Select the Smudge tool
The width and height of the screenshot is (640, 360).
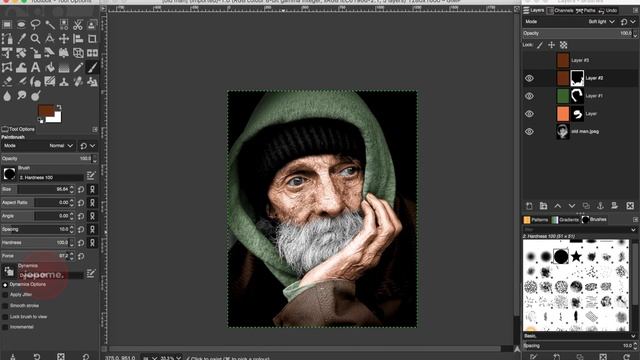click(21, 96)
